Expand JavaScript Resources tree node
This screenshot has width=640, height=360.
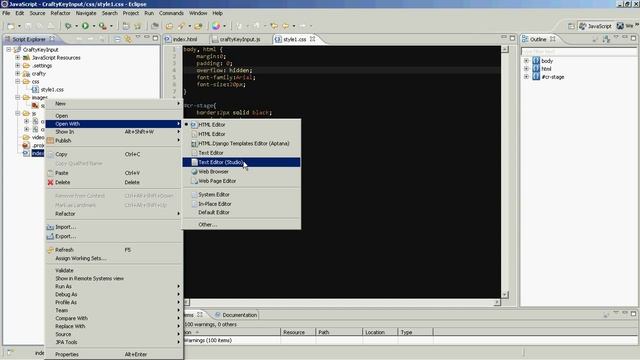pos(18,58)
